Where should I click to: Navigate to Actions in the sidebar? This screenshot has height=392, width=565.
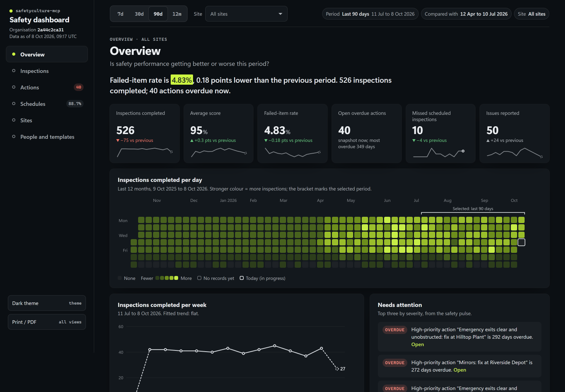47,87
